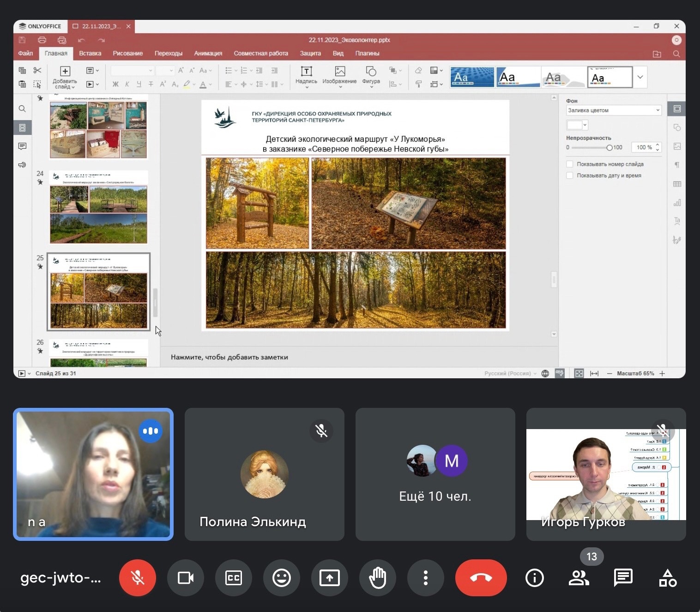This screenshot has height=612, width=700.
Task: Click the print icon in ONLYOFFICE
Action: (42, 40)
